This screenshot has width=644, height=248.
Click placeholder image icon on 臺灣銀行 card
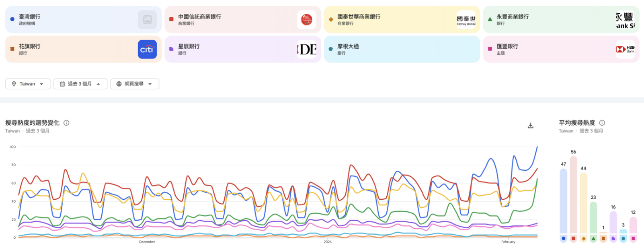point(147,20)
